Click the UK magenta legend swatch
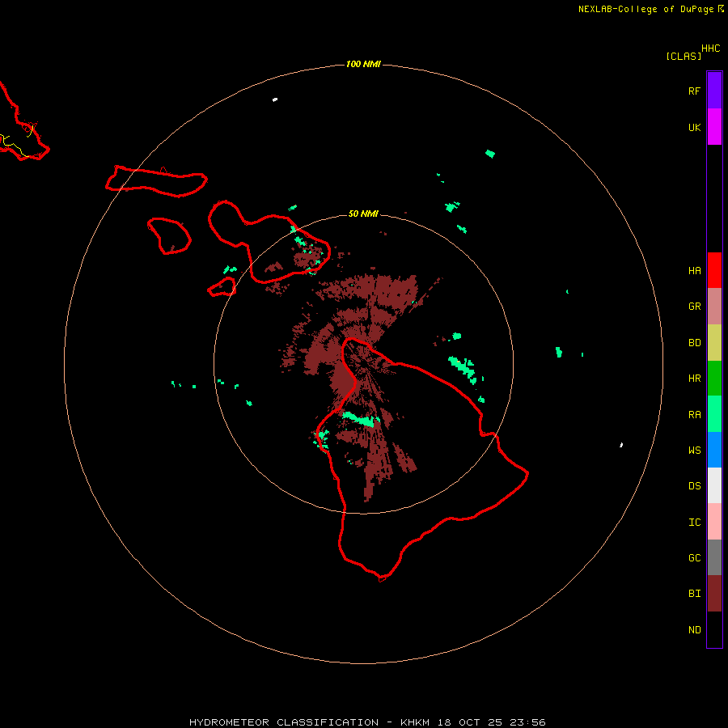 pos(714,127)
